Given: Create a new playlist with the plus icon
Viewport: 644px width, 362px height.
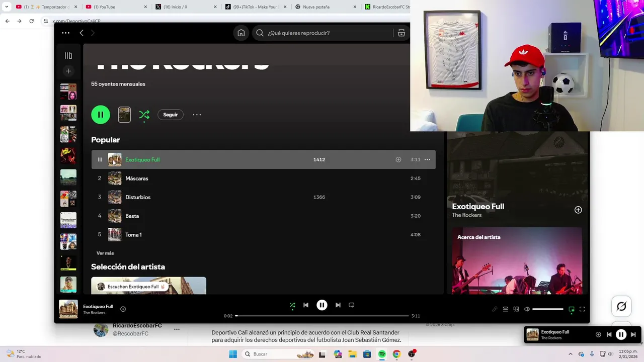Looking at the screenshot, I should click(68, 71).
